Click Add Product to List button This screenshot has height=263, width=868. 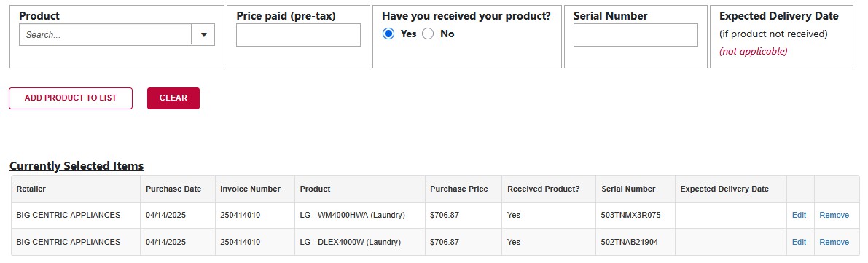(x=71, y=98)
